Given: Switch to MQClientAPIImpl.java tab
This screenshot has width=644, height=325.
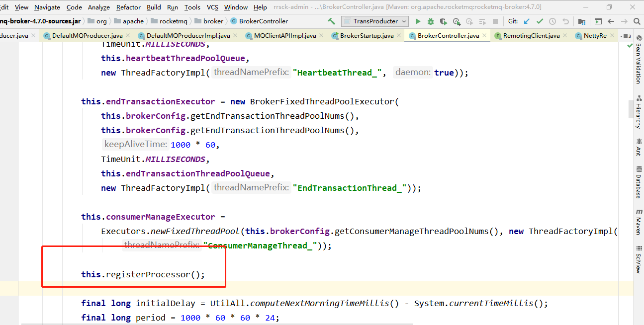Looking at the screenshot, I should click(x=285, y=36).
